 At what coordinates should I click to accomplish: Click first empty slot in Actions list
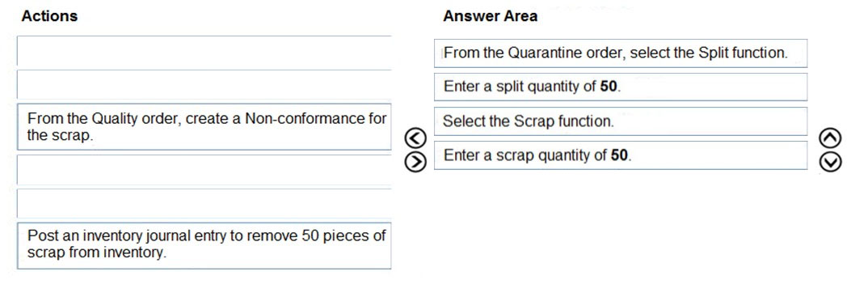(x=204, y=50)
